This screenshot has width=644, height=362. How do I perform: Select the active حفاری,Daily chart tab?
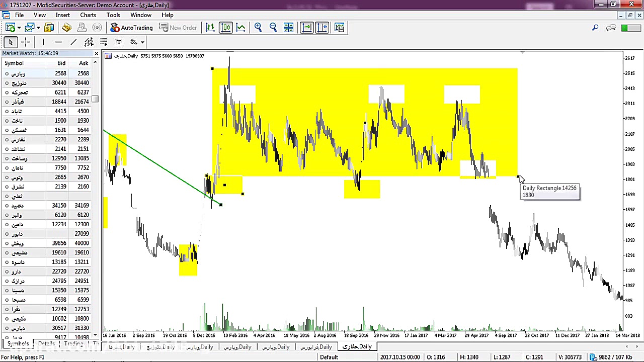[357, 346]
